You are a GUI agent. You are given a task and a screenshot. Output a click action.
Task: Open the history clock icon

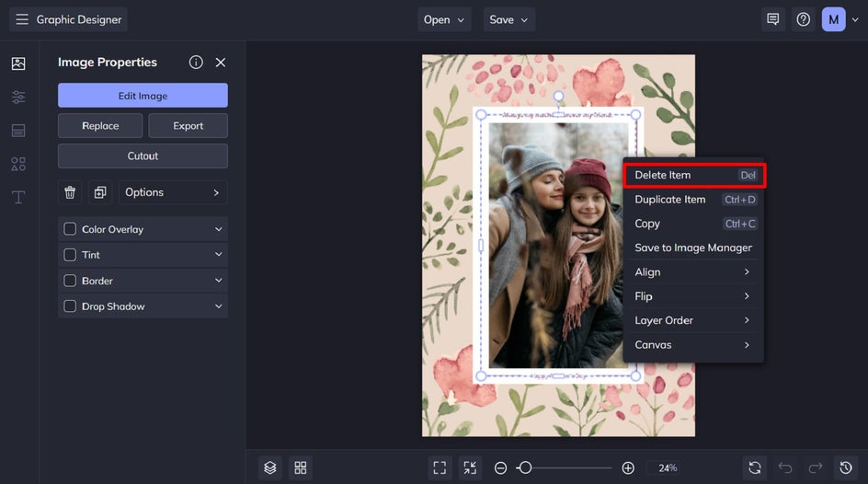pyautogui.click(x=846, y=468)
